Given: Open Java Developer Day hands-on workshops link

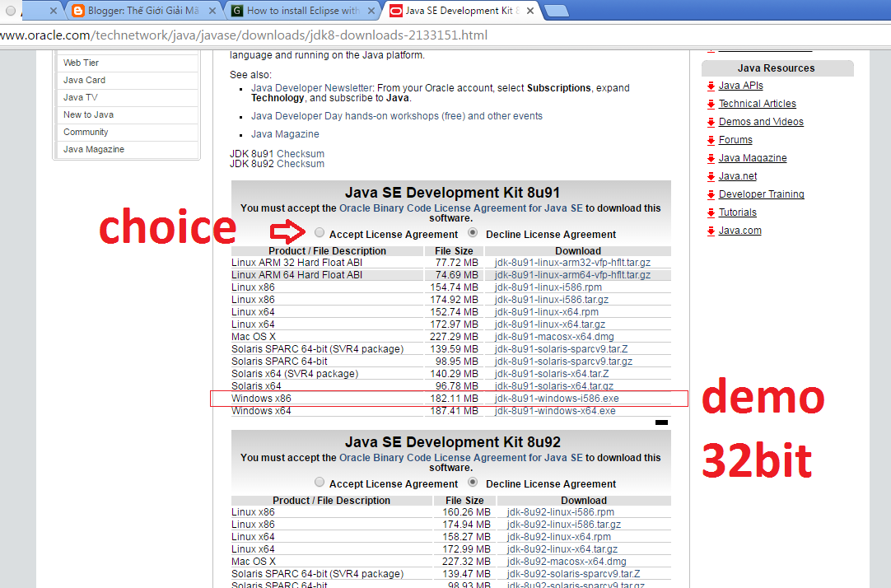Looking at the screenshot, I should (x=397, y=116).
